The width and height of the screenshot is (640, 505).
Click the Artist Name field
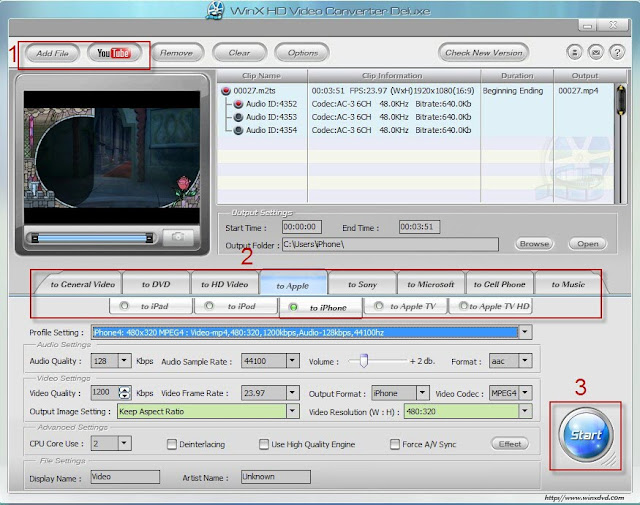pyautogui.click(x=276, y=476)
